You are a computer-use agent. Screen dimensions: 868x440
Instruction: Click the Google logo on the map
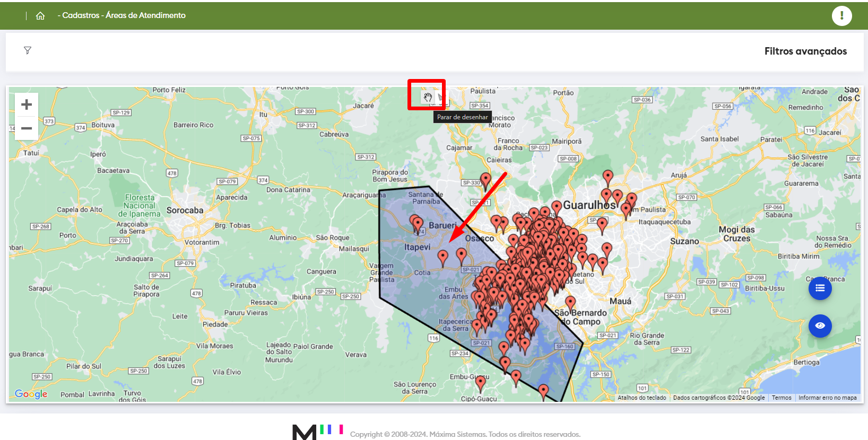[x=31, y=394]
